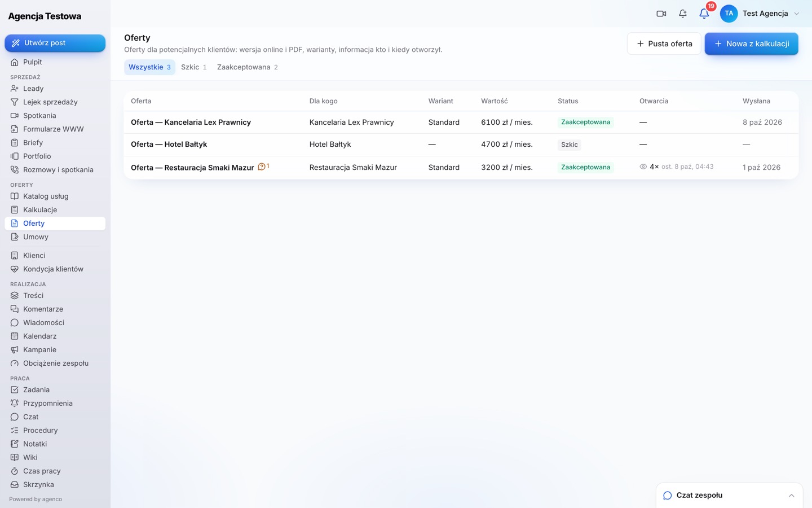Click the Leady sidebar icon
The height and width of the screenshot is (508, 812).
15,89
